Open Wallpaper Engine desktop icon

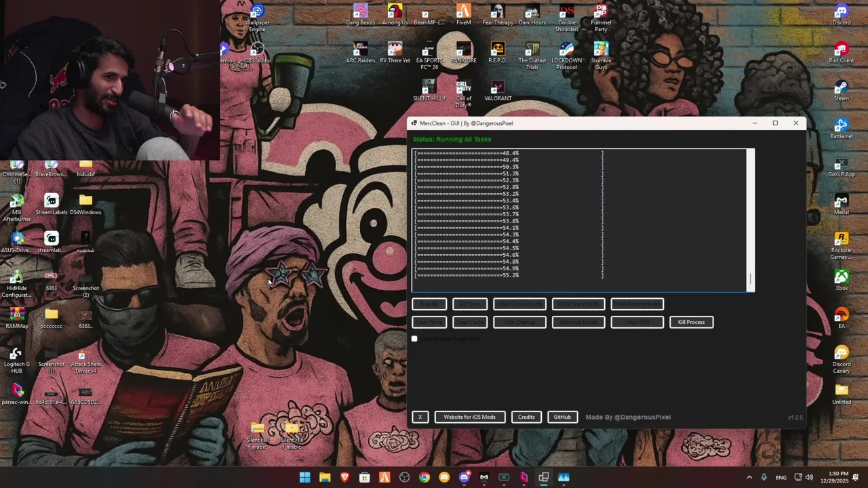257,18
